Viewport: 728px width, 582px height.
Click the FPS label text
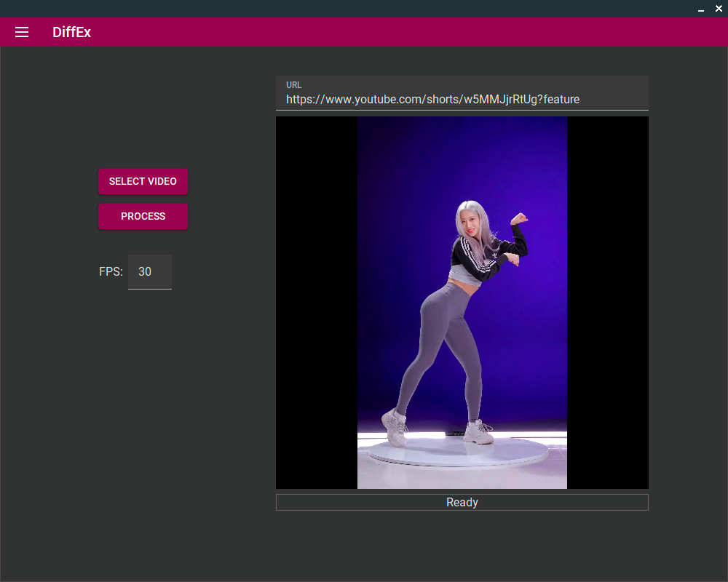pyautogui.click(x=111, y=271)
